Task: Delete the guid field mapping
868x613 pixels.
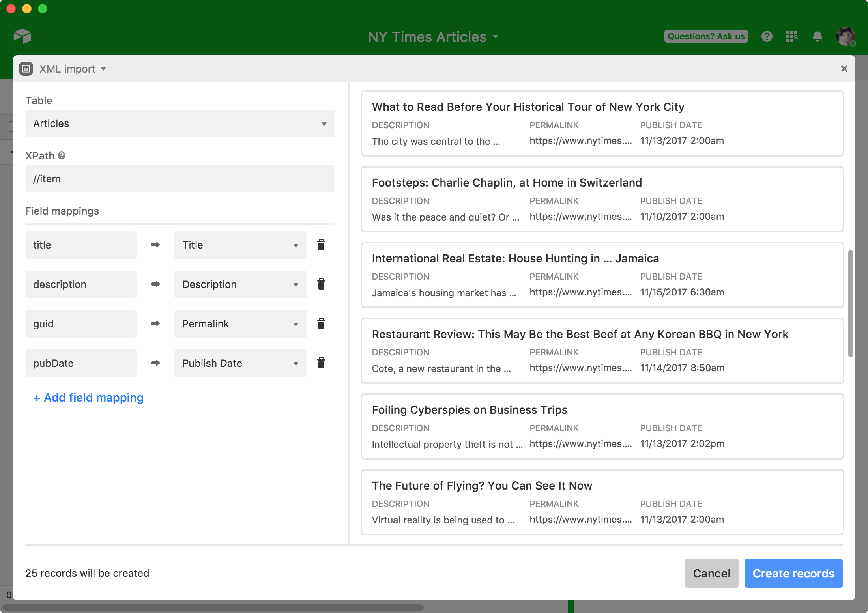Action: click(x=321, y=324)
